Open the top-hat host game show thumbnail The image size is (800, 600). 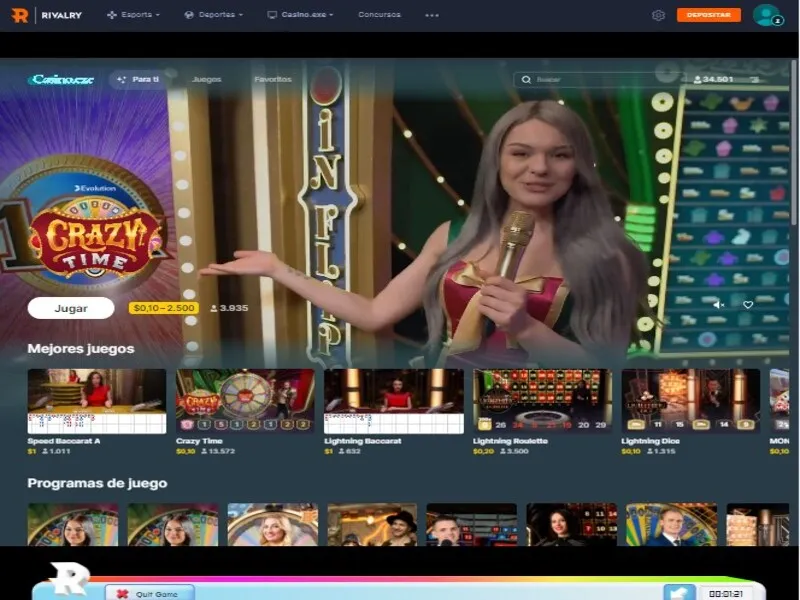372,524
